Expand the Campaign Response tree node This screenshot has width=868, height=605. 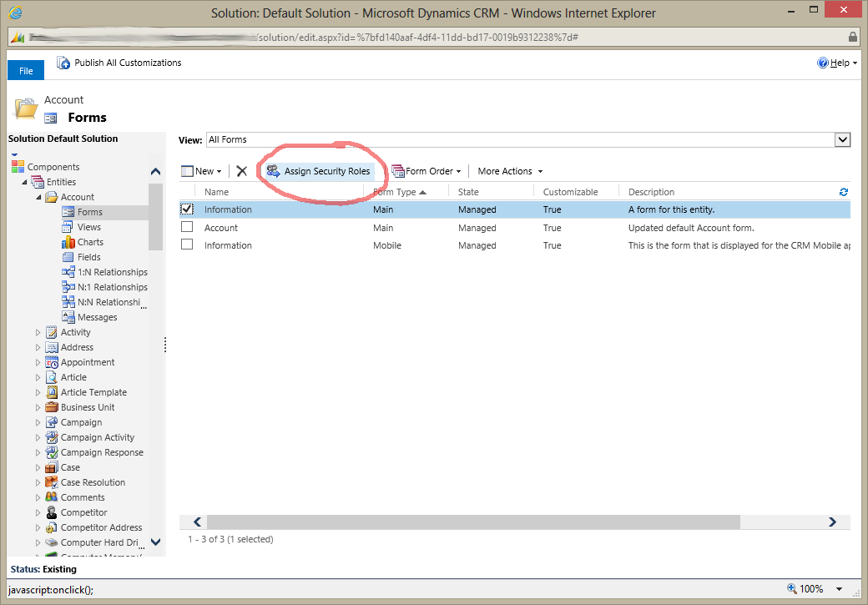pyautogui.click(x=38, y=452)
